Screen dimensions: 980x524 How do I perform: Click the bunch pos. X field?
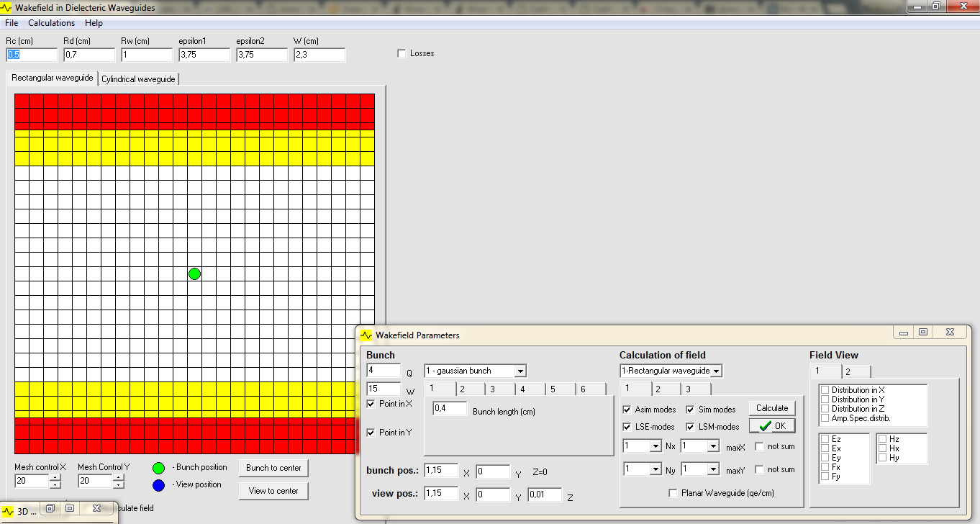[441, 471]
